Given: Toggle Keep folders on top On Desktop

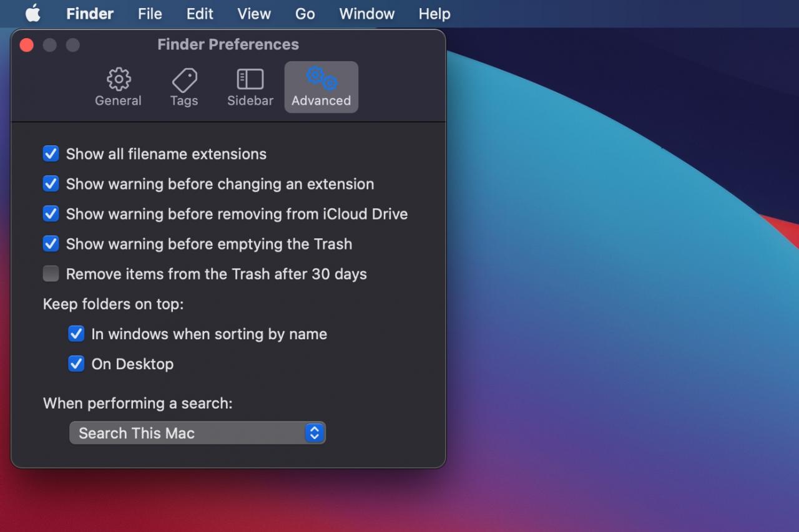Looking at the screenshot, I should coord(76,364).
